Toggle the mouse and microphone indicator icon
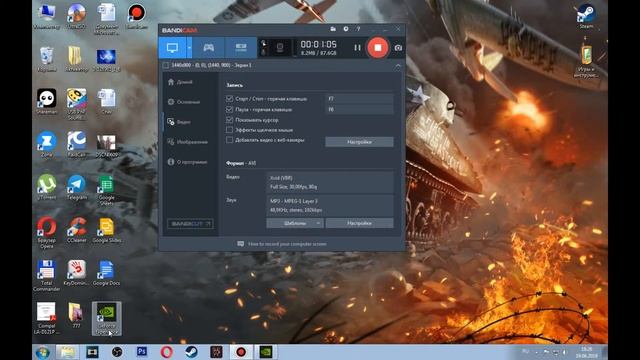The width and height of the screenshot is (640, 360). point(263,48)
